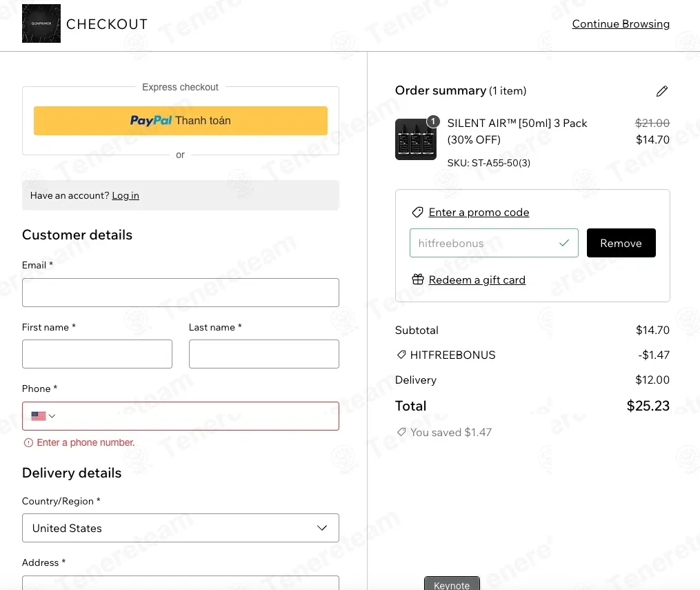Click the HITFREEBONUS discount tag icon

click(401, 355)
